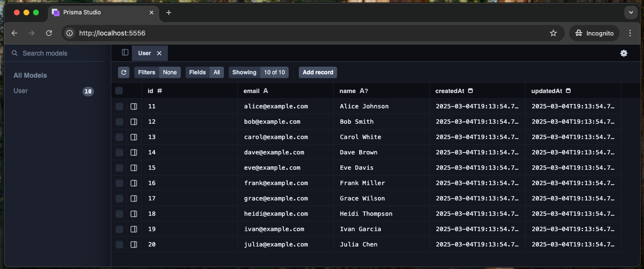644x269 pixels.
Task: Click updatedAt cell for Julia Chen row
Action: (573, 245)
